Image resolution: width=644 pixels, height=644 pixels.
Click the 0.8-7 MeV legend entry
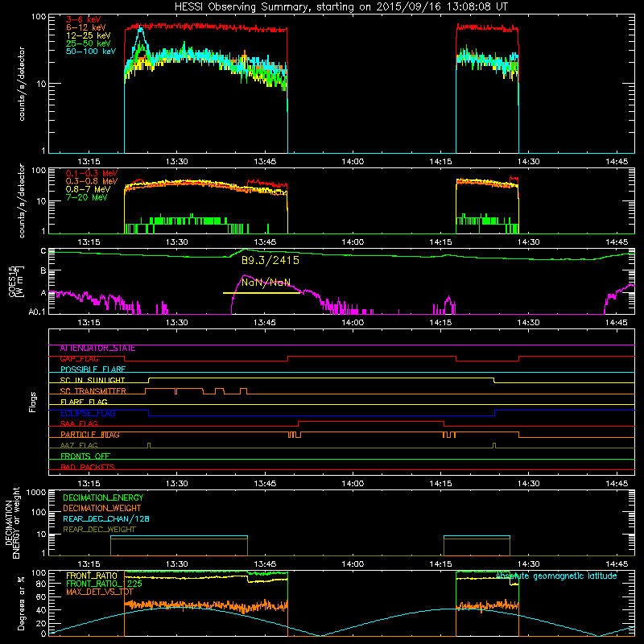[x=89, y=189]
